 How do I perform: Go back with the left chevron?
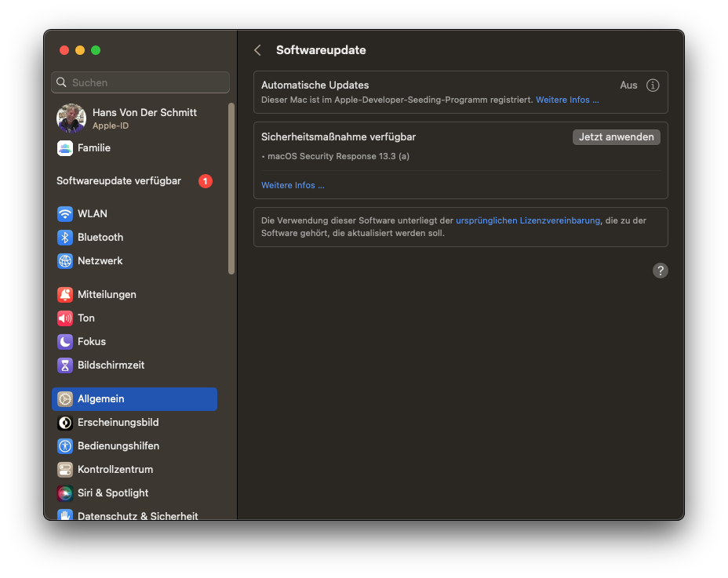click(x=257, y=50)
